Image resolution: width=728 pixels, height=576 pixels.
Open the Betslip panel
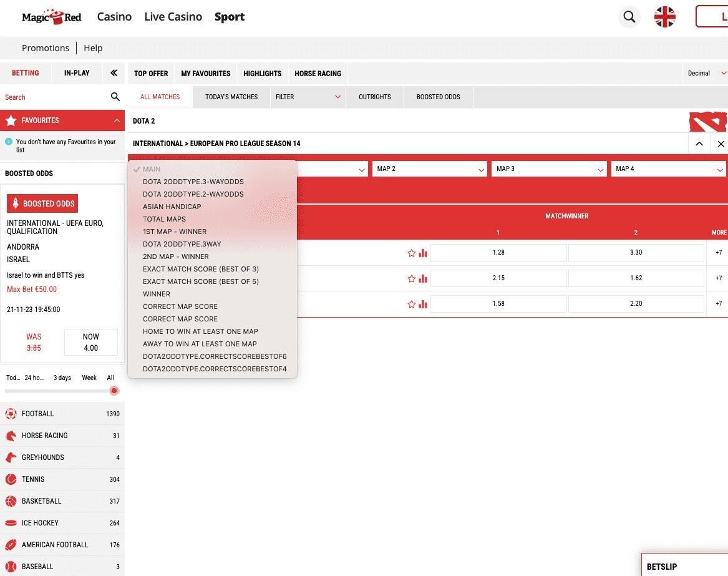[x=684, y=566]
